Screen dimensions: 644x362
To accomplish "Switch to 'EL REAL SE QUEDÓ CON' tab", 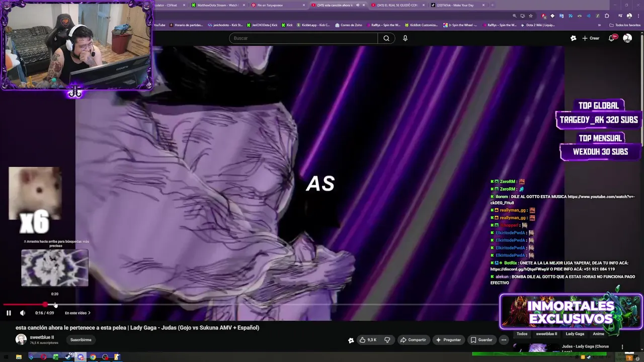I will click(397, 5).
